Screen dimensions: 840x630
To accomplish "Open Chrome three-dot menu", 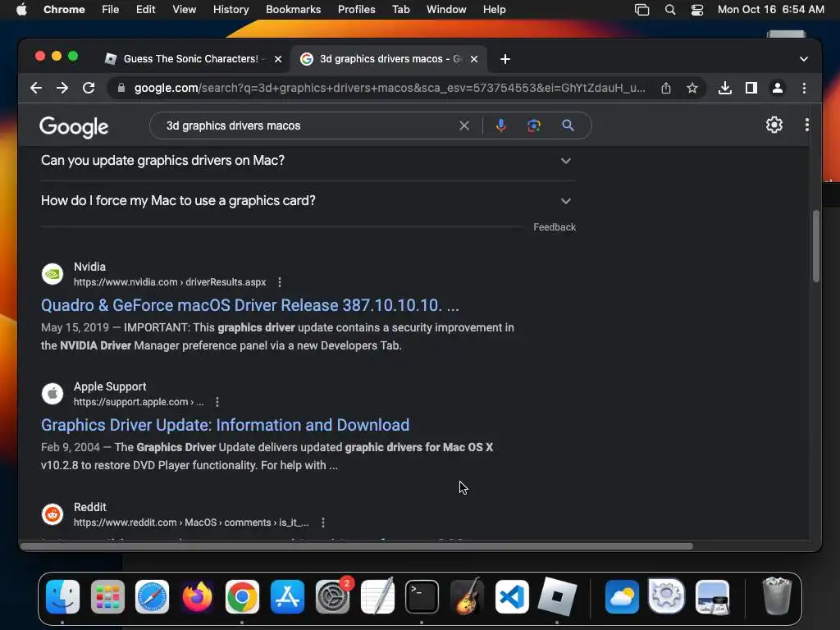I will click(x=804, y=88).
